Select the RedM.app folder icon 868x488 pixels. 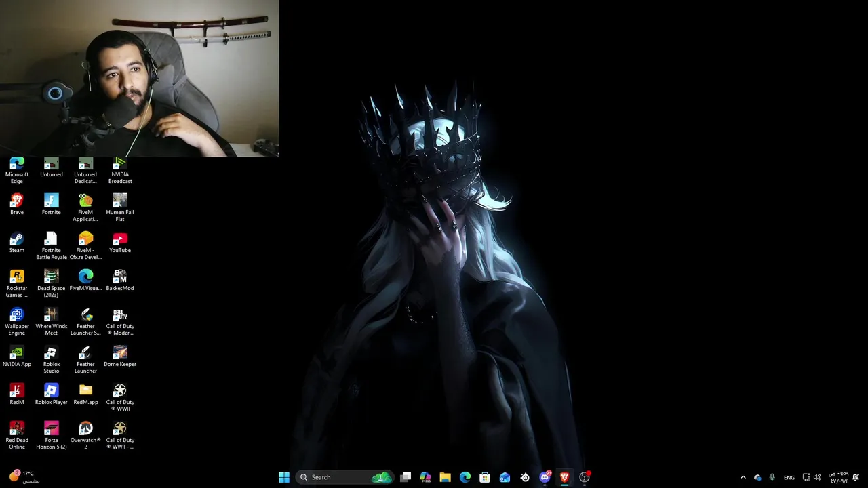[x=85, y=394]
